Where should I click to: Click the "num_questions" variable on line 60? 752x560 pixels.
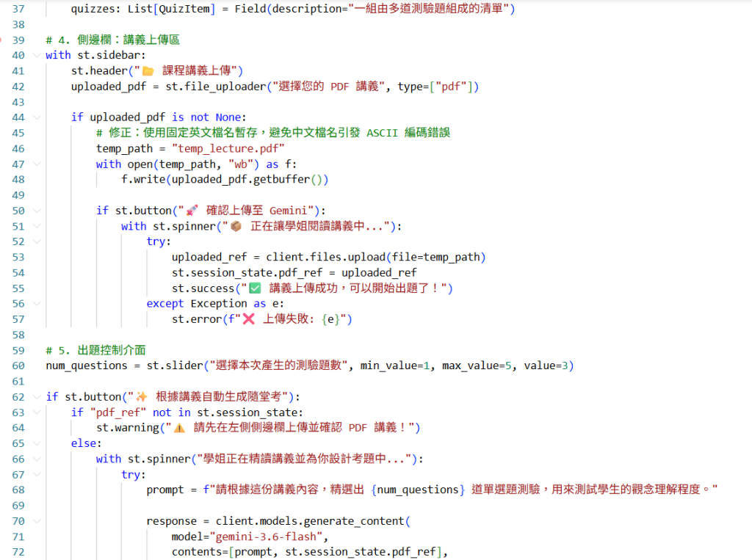click(x=87, y=366)
